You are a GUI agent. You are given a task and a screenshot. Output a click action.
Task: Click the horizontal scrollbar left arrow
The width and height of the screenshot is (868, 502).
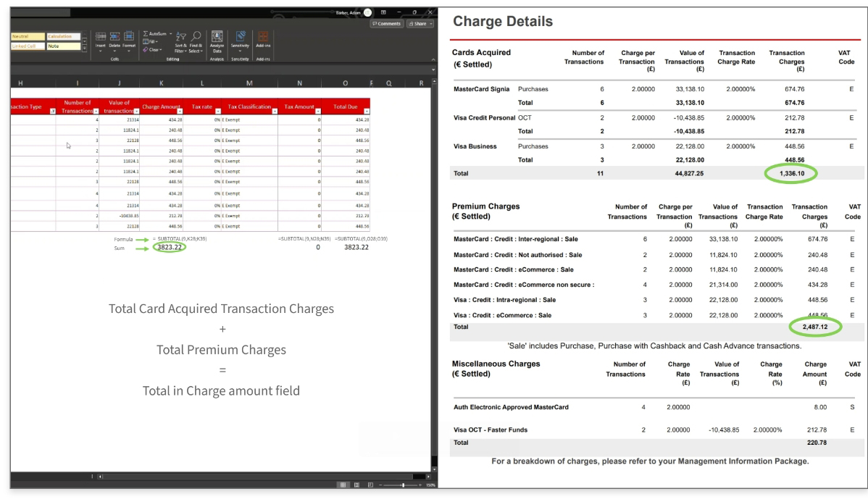pyautogui.click(x=100, y=476)
